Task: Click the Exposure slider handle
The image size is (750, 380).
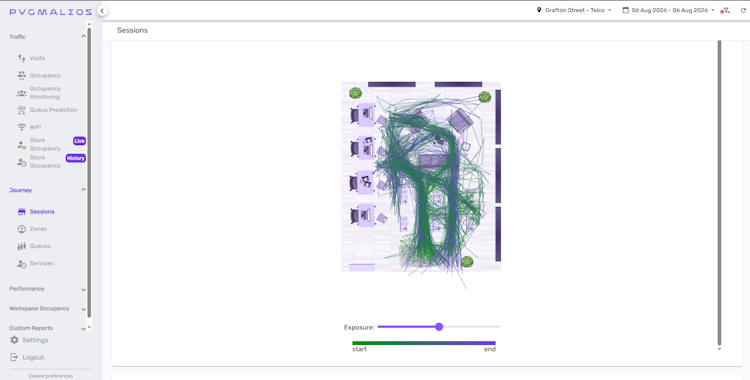Action: pos(439,327)
